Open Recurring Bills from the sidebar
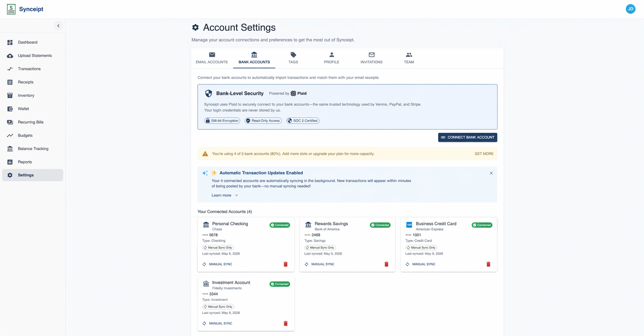This screenshot has width=644, height=336. pos(31,122)
